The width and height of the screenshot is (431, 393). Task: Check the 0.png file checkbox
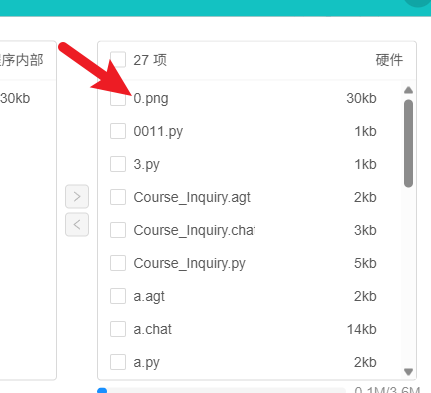pyautogui.click(x=118, y=98)
